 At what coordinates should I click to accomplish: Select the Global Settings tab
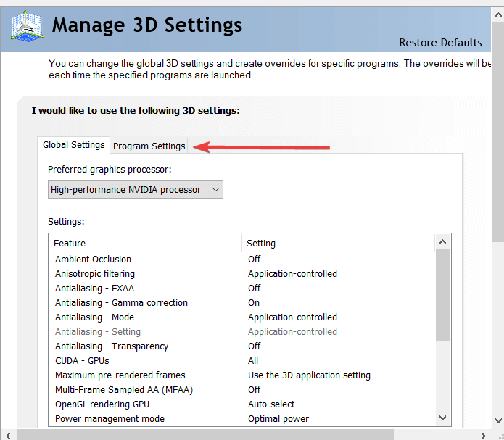pos(74,145)
